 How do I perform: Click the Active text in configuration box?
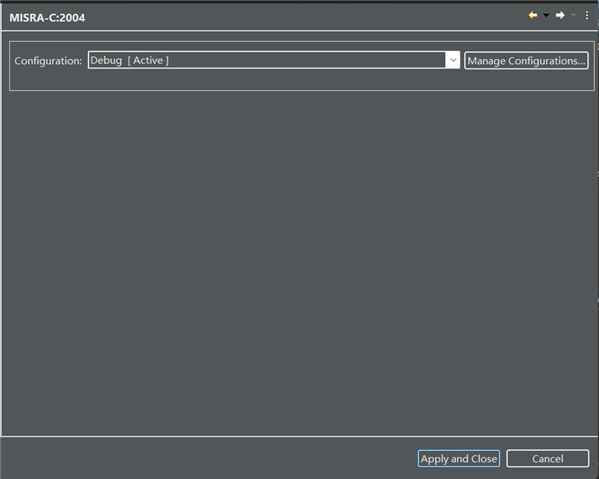pyautogui.click(x=148, y=60)
